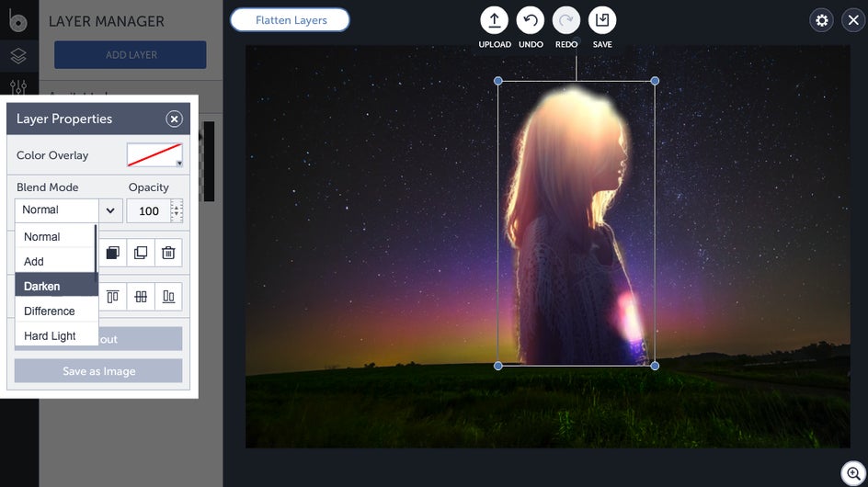Image resolution: width=868 pixels, height=487 pixels.
Task: Click the ADD LAYER button
Action: (130, 55)
